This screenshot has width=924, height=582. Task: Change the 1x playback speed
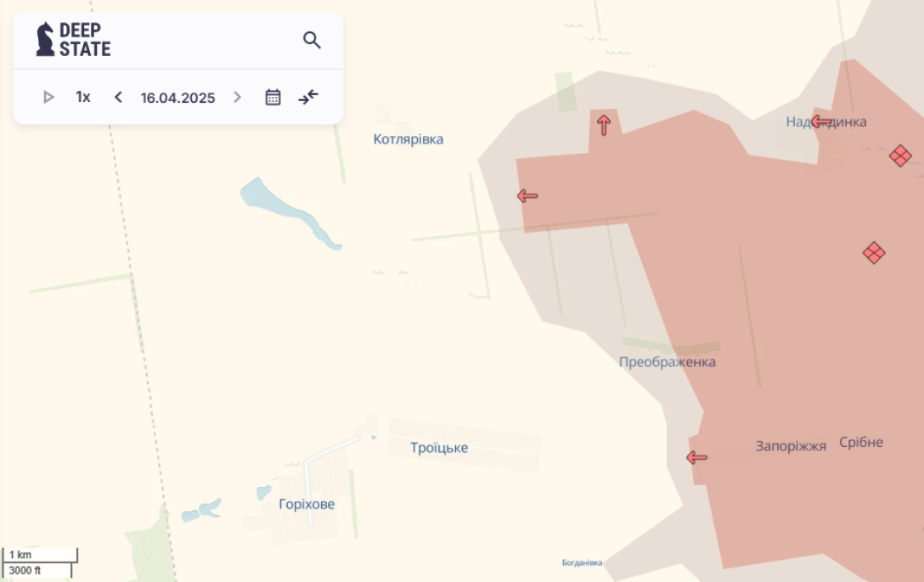click(83, 97)
